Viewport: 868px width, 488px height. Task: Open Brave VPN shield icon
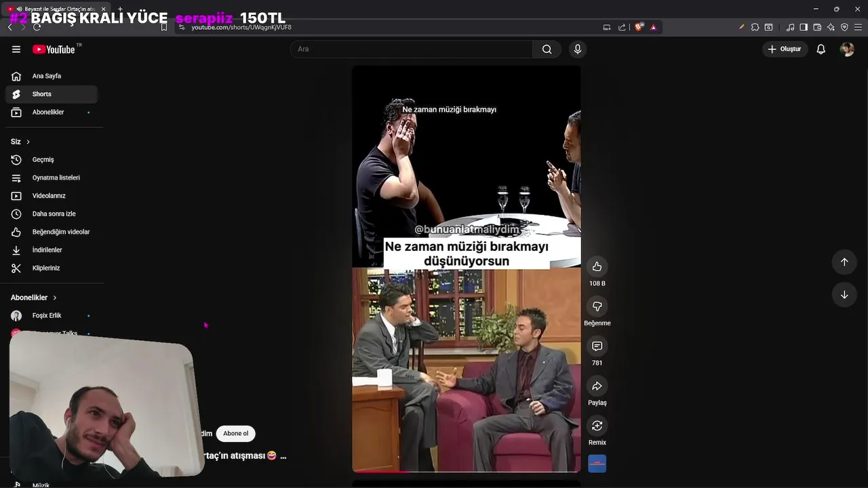[844, 27]
